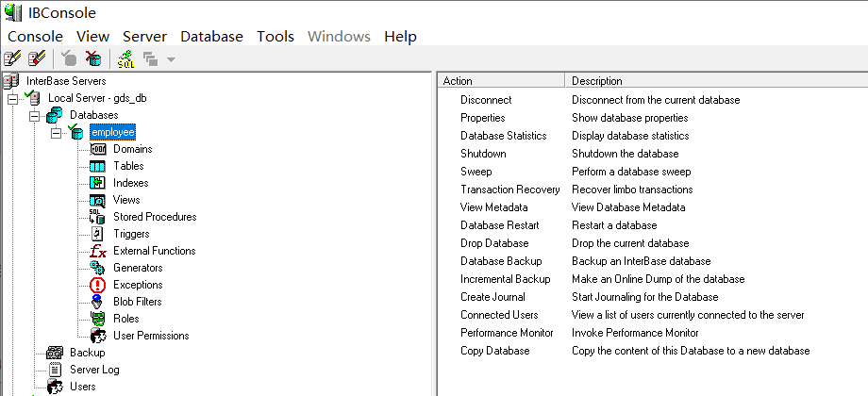Image resolution: width=868 pixels, height=396 pixels.
Task: Collapse the Local Server - gds_db node
Action: [x=12, y=100]
